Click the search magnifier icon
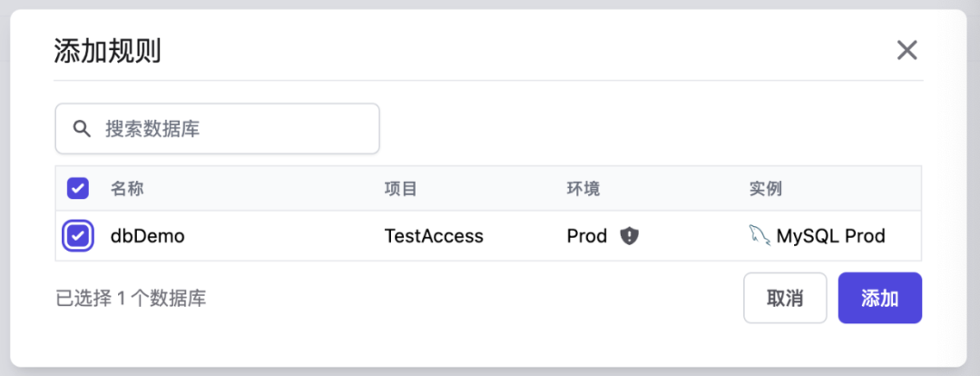The image size is (980, 376). tap(82, 129)
